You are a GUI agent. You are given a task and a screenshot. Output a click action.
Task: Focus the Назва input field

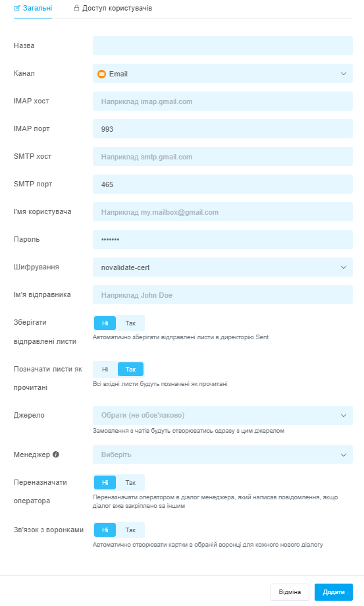point(222,45)
